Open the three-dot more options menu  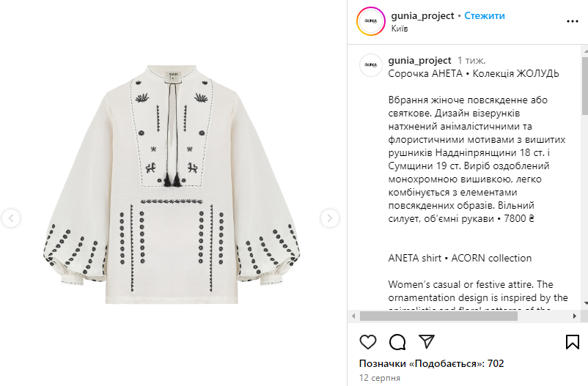click(x=573, y=21)
